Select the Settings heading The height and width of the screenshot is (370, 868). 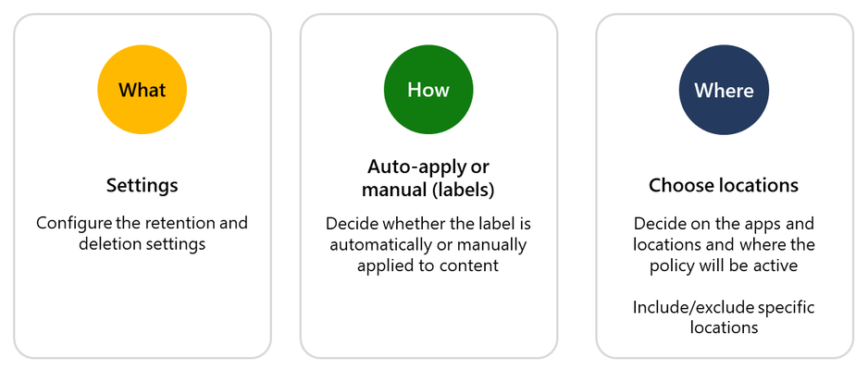pyautogui.click(x=143, y=185)
